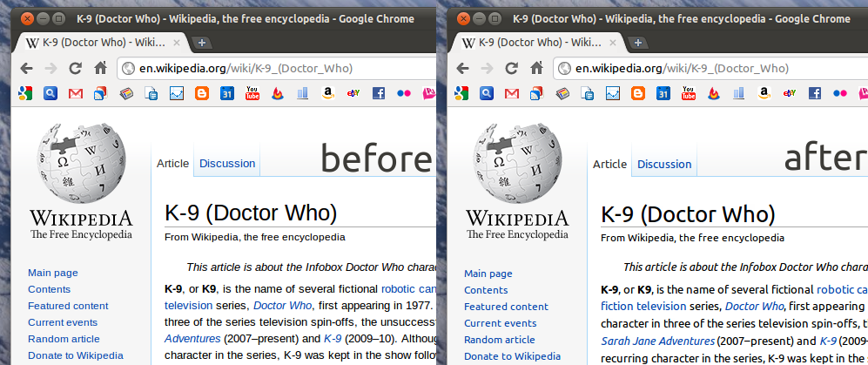Open Current events link in right window
The width and height of the screenshot is (868, 365).
click(501, 323)
